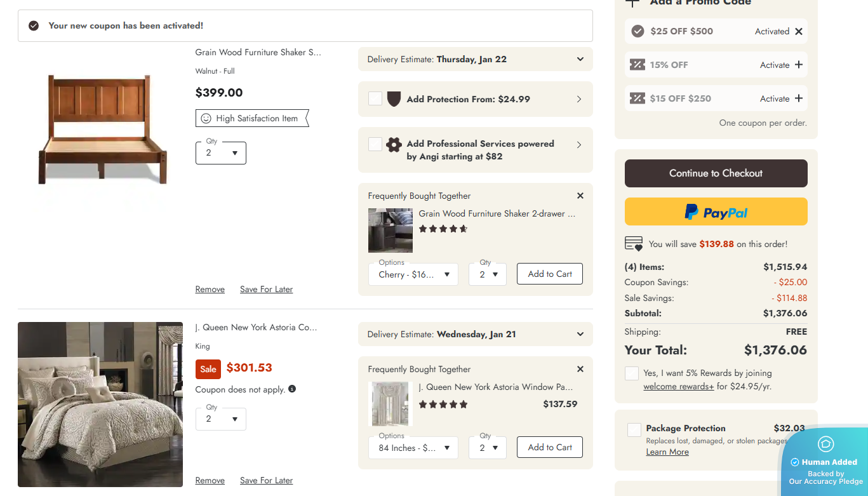Click info icon beside Coupon does not apply
Image resolution: width=868 pixels, height=496 pixels.
[x=292, y=389]
